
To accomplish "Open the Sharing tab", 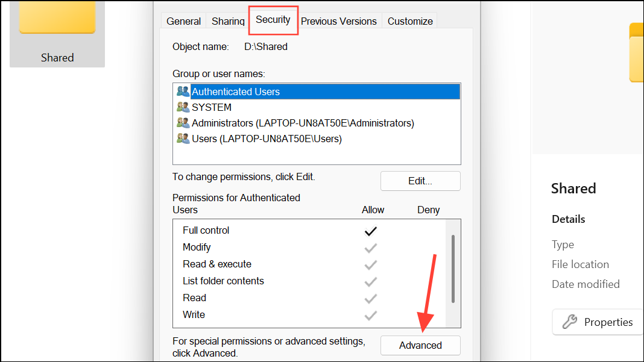I will coord(228,21).
